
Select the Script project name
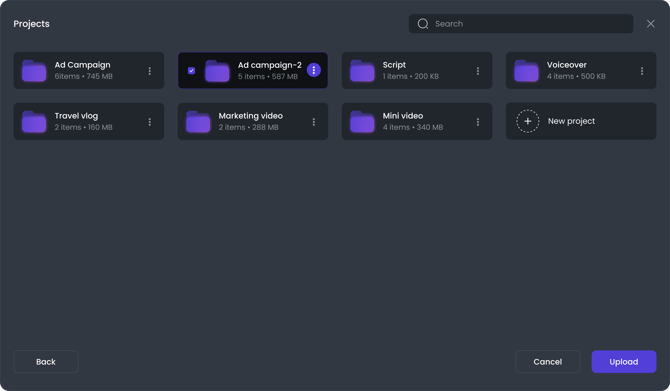tap(394, 65)
